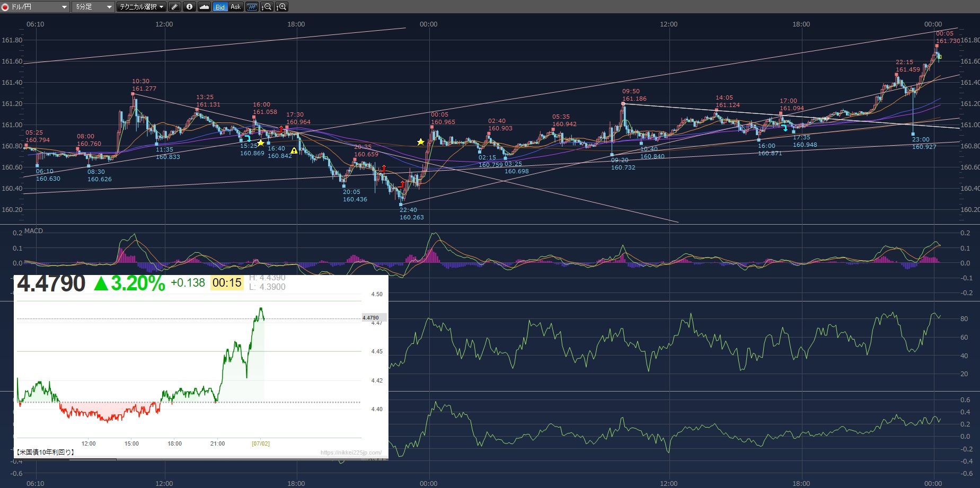Screen dimensions: 980x488
Task: Zoom in the chart vertically
Action: pos(282,7)
